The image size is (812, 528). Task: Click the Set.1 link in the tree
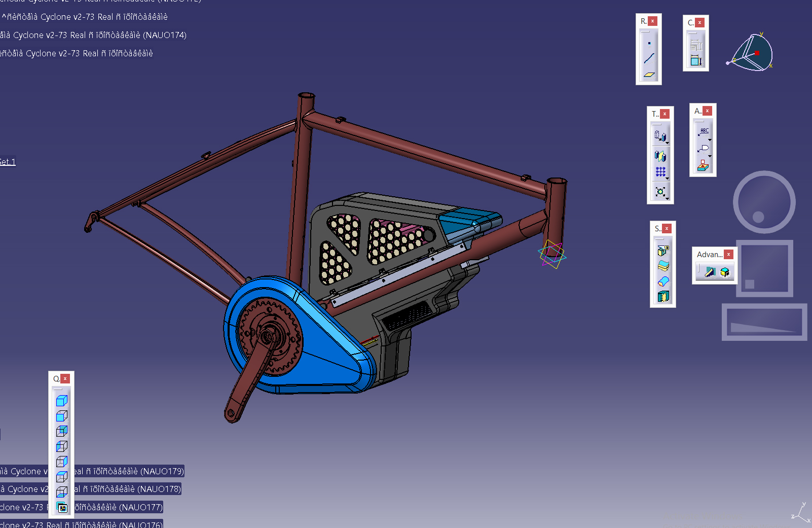coord(8,162)
